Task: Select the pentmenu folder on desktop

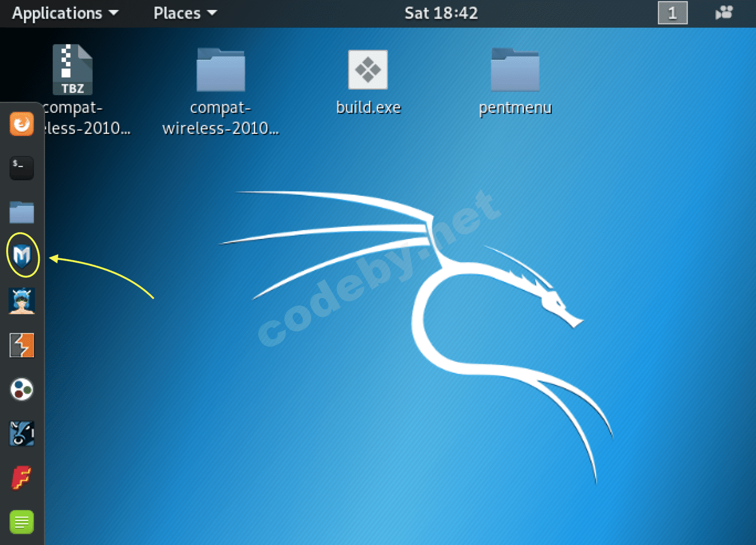Action: (x=515, y=70)
